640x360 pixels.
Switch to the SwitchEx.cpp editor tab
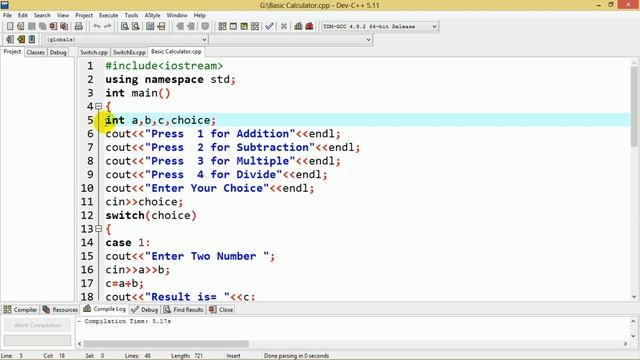click(129, 52)
